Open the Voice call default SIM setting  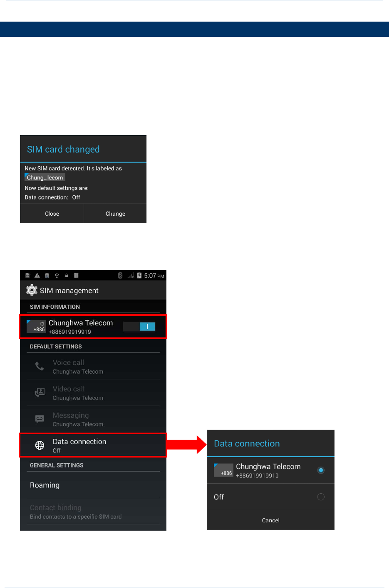tap(93, 366)
